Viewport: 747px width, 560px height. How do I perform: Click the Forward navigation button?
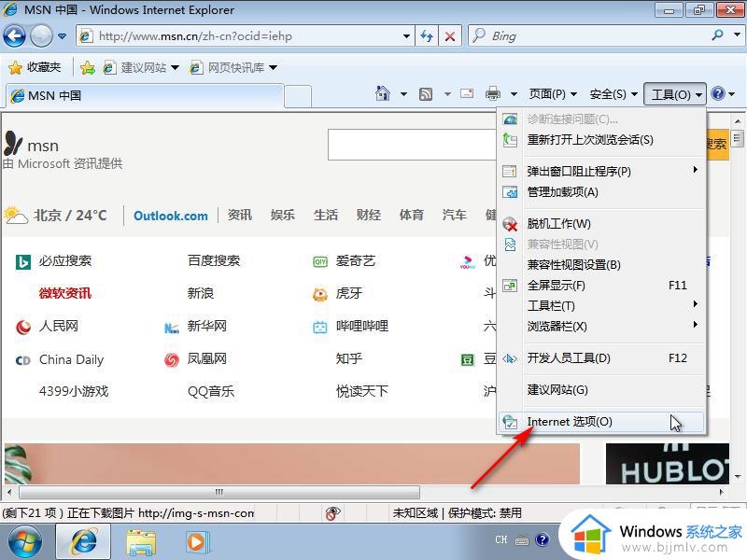click(41, 35)
